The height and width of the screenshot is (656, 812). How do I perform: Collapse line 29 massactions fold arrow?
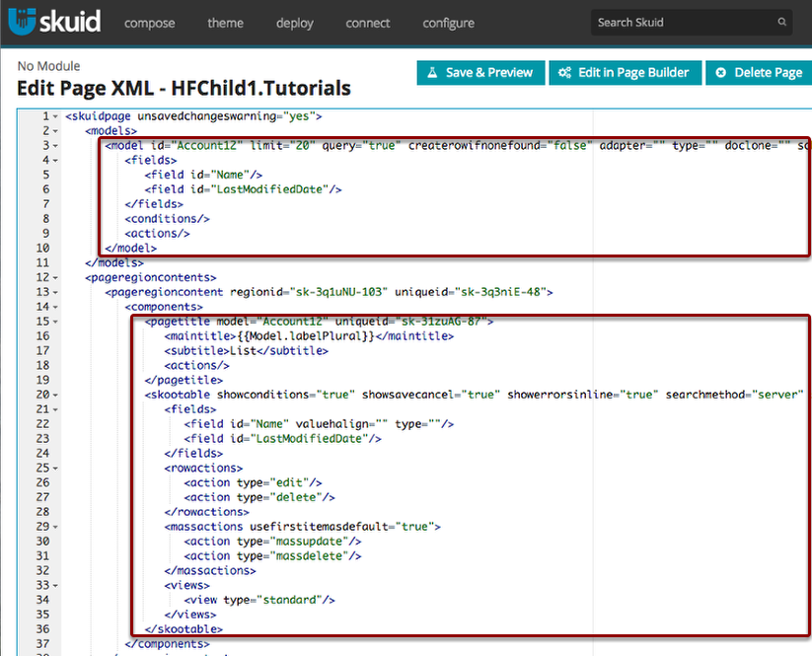click(55, 527)
